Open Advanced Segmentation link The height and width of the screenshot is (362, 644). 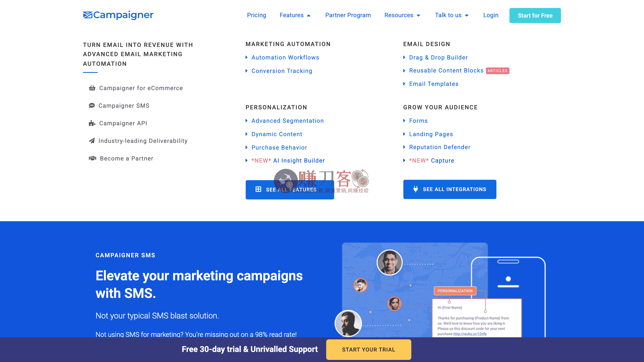(287, 121)
